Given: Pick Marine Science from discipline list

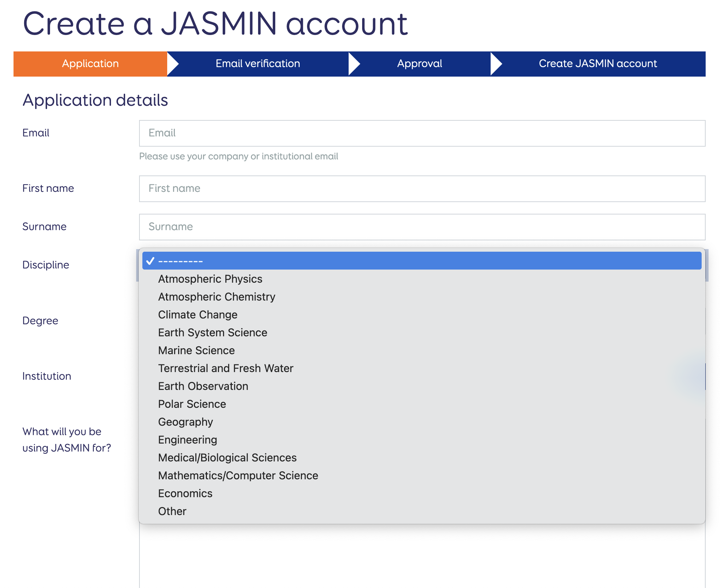Looking at the screenshot, I should 196,350.
